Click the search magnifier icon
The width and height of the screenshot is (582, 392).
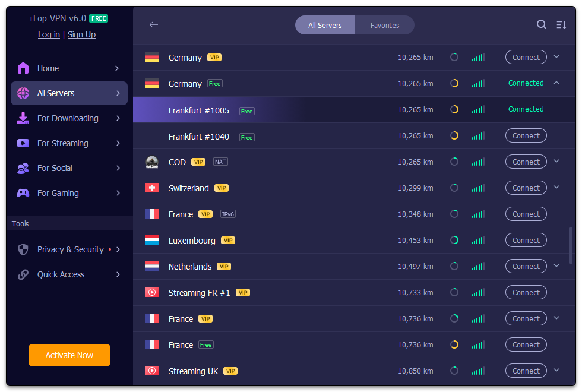(x=542, y=24)
